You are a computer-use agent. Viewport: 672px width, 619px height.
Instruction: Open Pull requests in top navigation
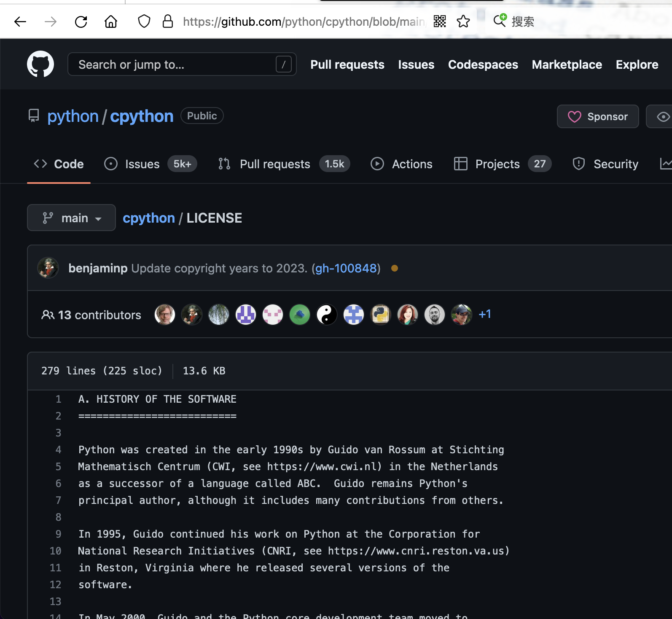pyautogui.click(x=347, y=65)
